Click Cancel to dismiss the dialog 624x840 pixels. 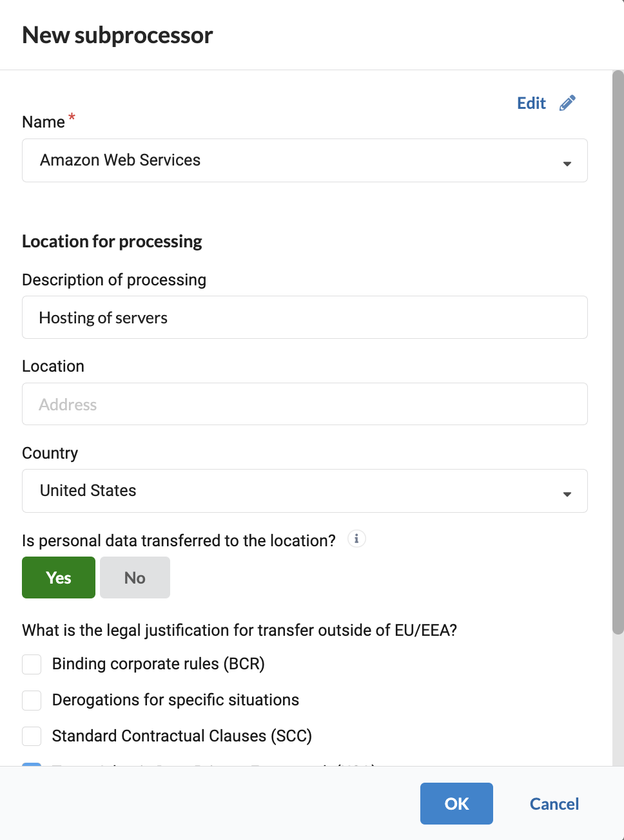pyautogui.click(x=554, y=804)
